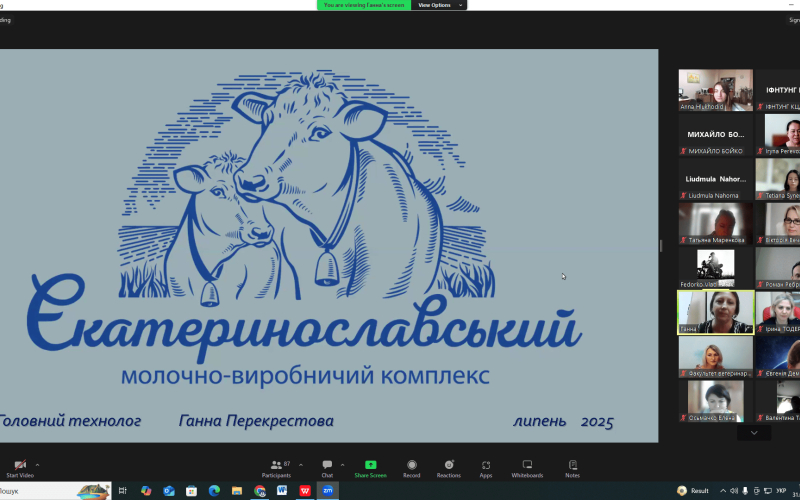This screenshot has width=800, height=500.
Task: Open the Chat panel
Action: (x=327, y=468)
